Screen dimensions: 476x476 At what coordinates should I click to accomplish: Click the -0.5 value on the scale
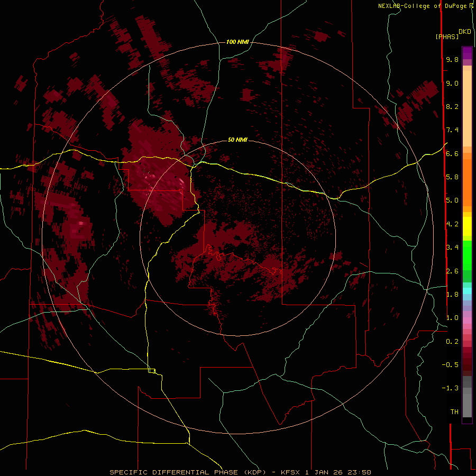pos(450,365)
